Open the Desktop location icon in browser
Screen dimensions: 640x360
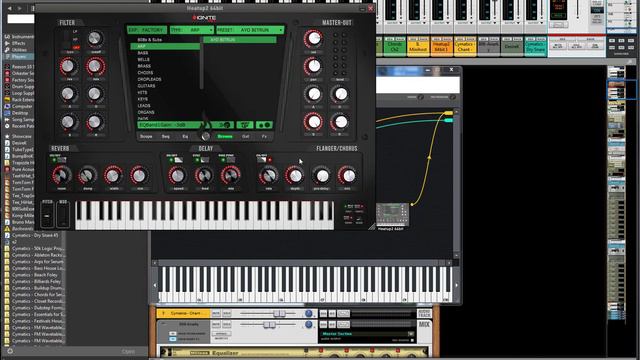7,113
